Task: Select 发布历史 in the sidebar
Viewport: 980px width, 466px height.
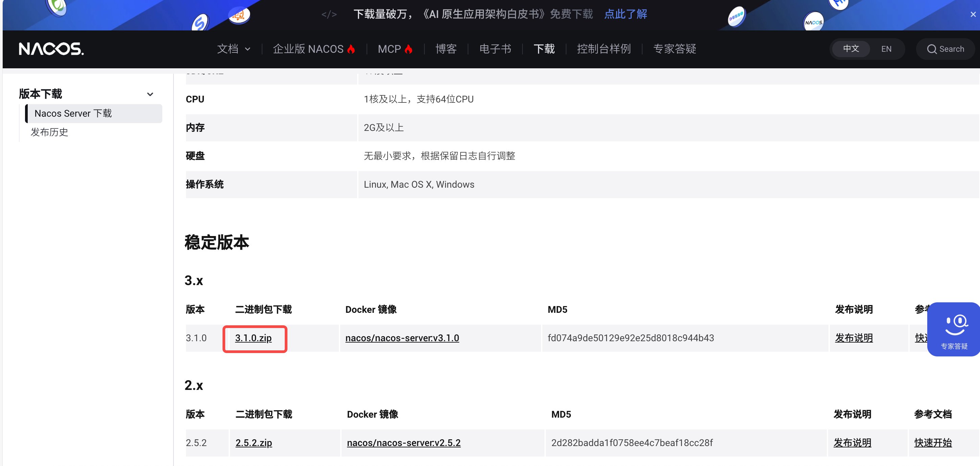Action: pyautogui.click(x=49, y=132)
